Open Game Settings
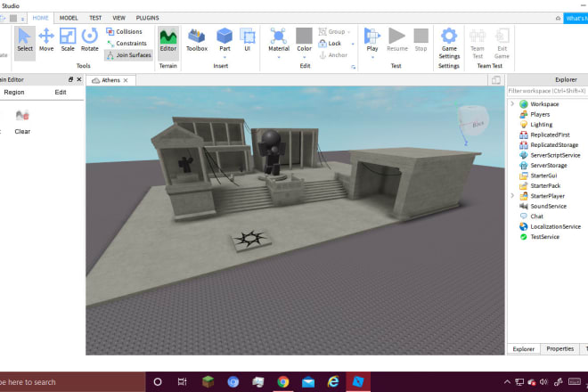588x392 pixels. point(449,43)
